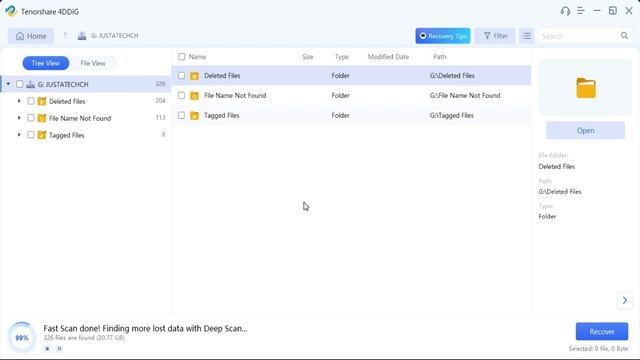Expand File Name Not Found tree node
Image resolution: width=640 pixels, height=360 pixels.
pyautogui.click(x=19, y=118)
